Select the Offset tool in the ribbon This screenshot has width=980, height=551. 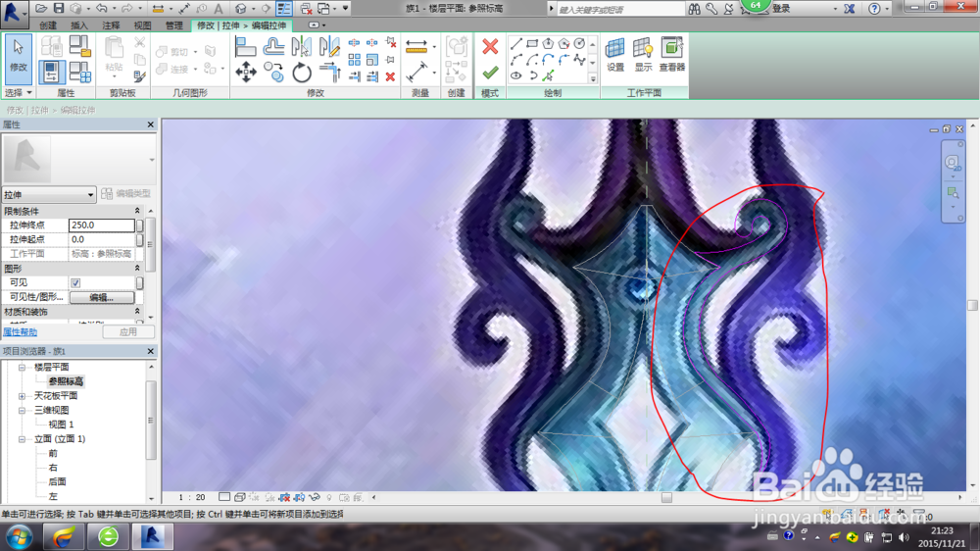click(x=273, y=47)
